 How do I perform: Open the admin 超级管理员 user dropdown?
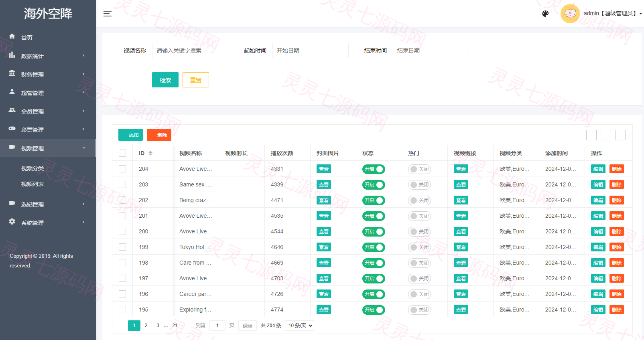click(x=613, y=14)
